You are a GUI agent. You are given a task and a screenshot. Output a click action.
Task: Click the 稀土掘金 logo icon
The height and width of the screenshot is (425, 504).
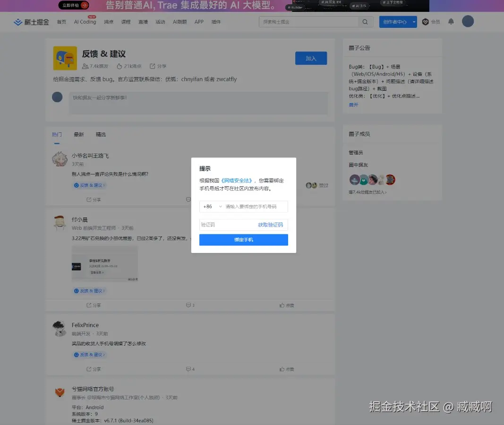tap(18, 21)
